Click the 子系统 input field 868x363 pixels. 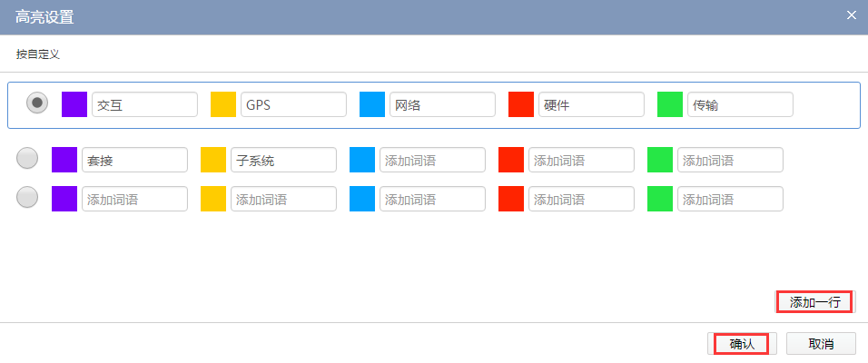tap(283, 160)
